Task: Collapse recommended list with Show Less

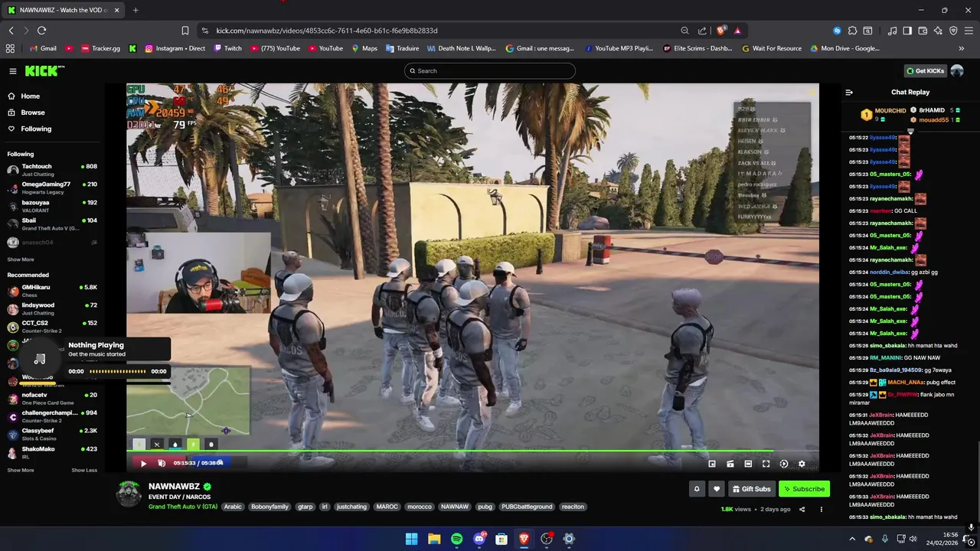Action: click(x=84, y=470)
